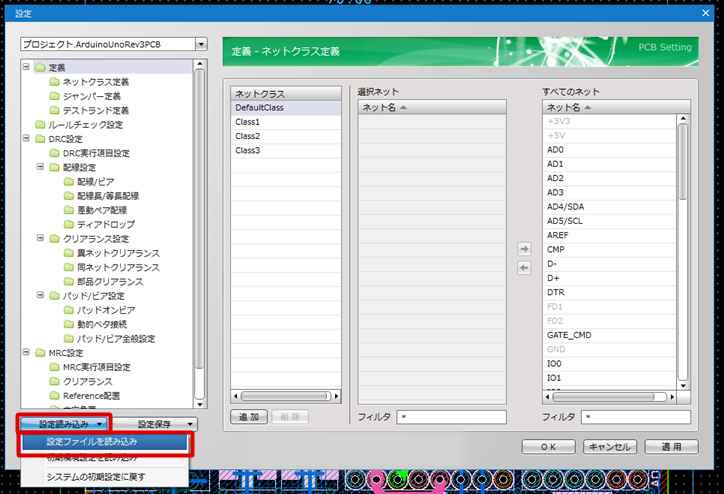The width and height of the screenshot is (724, 494).
Task: Click the net class list horizontal scrollbar
Action: (286, 396)
